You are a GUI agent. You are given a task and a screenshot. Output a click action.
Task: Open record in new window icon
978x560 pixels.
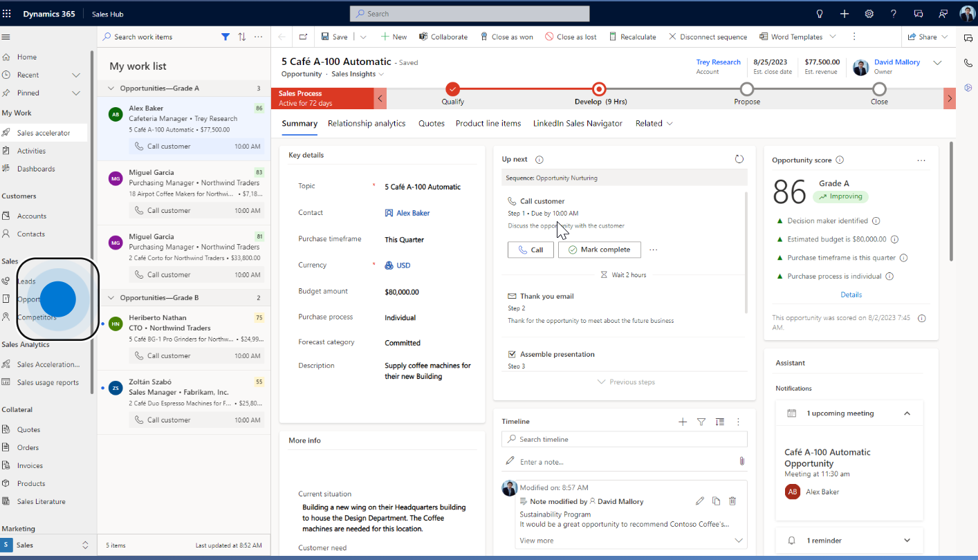(304, 37)
